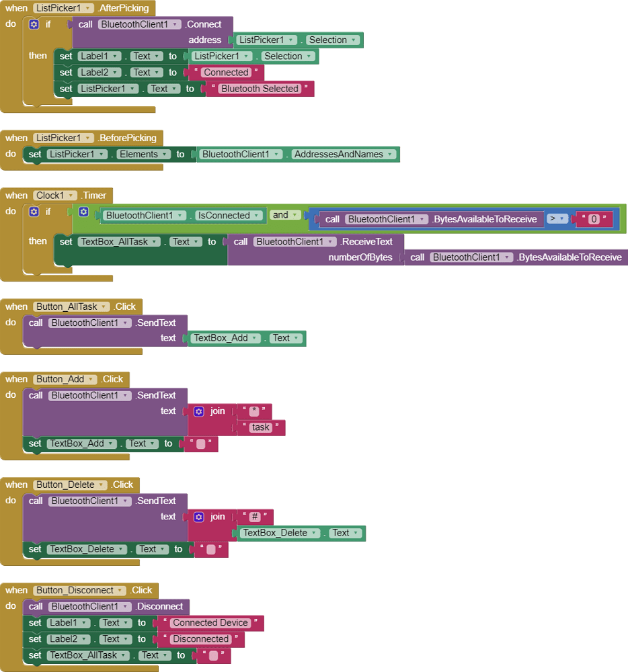Open the join block mutator gear in Button_Add

[198, 411]
